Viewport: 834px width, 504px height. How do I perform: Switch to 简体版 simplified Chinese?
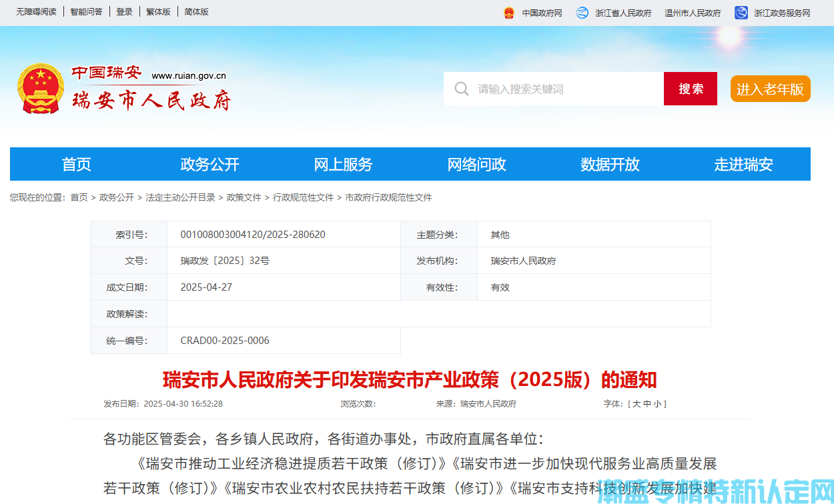[x=196, y=12]
